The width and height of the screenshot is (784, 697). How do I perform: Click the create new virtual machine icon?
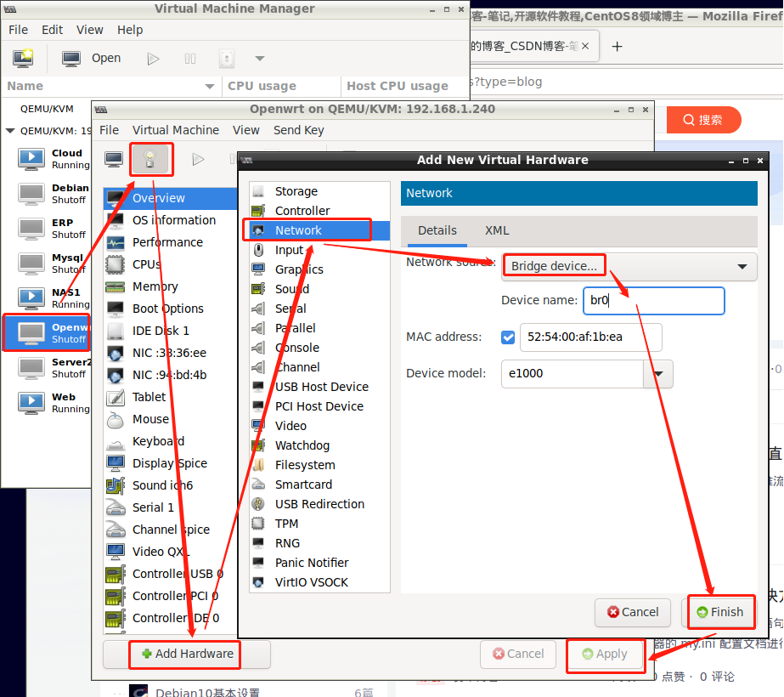23,58
